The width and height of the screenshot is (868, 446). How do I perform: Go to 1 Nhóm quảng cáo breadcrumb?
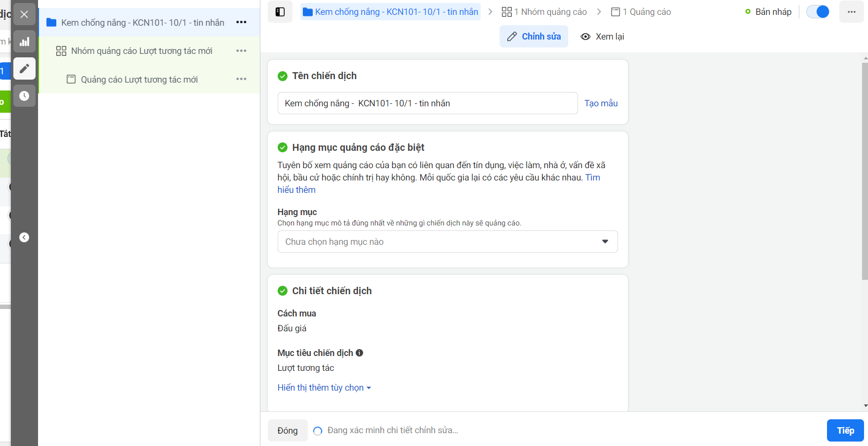click(544, 12)
